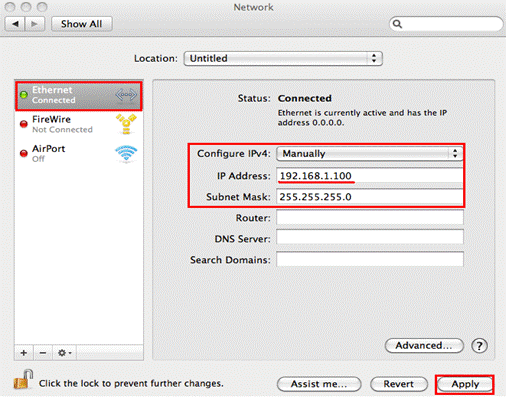Screen dimensions: 506x397
Task: Select the FireWire service
Action: (x=79, y=124)
